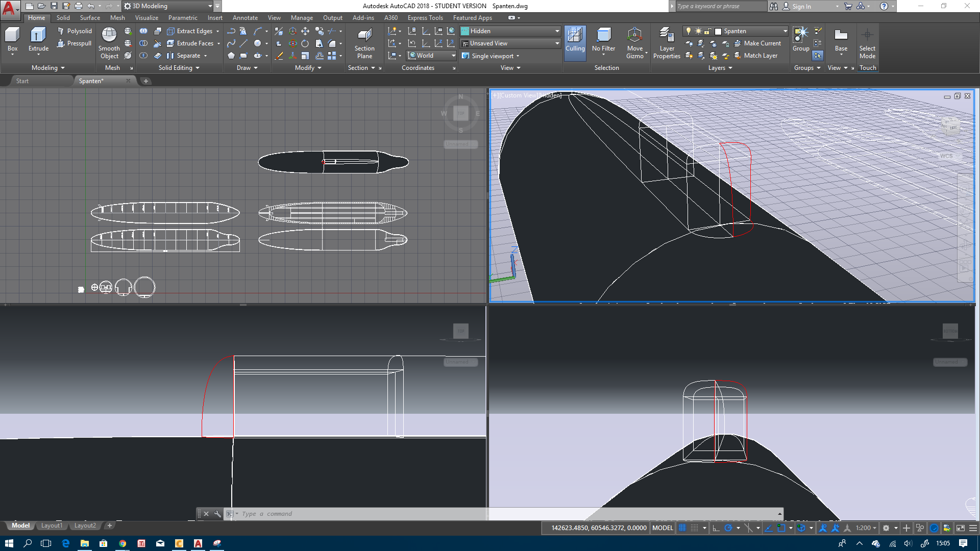Image resolution: width=980 pixels, height=551 pixels.
Task: Open the 3D Modeling workspace dropdown
Action: tap(210, 6)
